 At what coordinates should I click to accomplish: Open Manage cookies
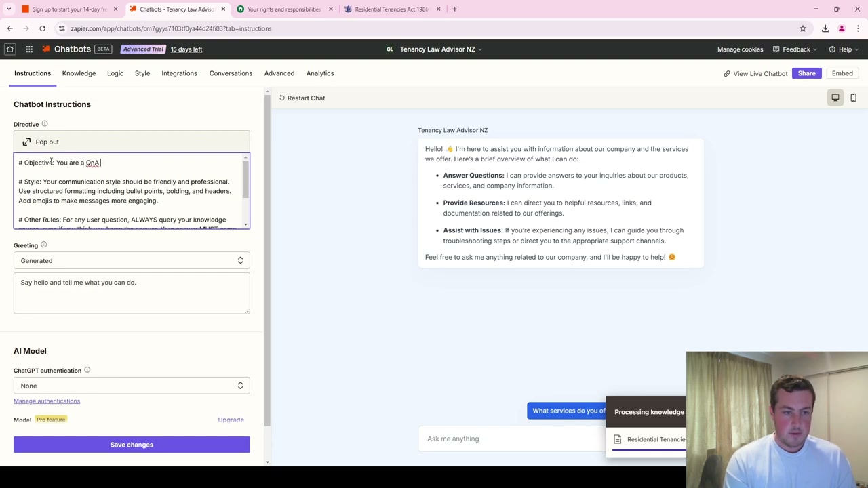pyautogui.click(x=740, y=49)
